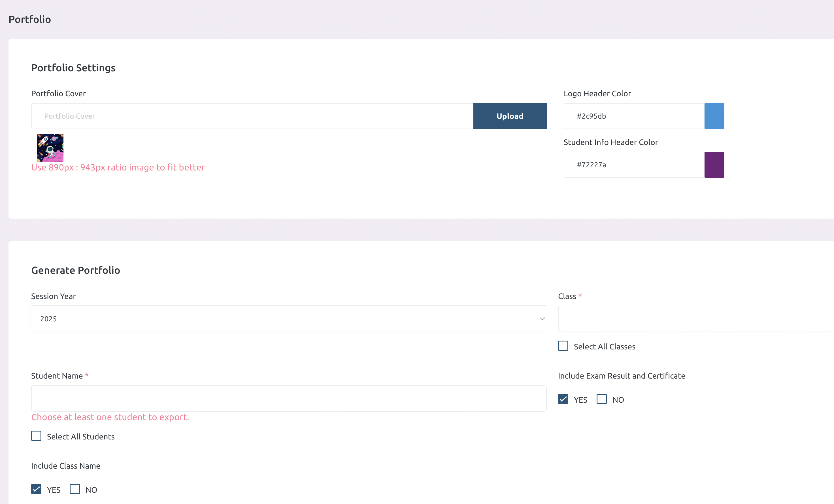Open the Student Name selection field
This screenshot has height=504, width=834.
288,398
